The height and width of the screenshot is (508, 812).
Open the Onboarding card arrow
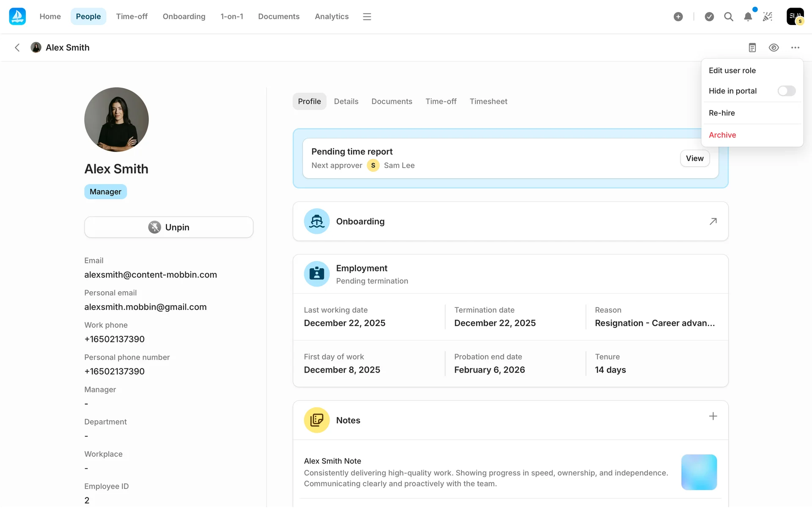point(713,221)
